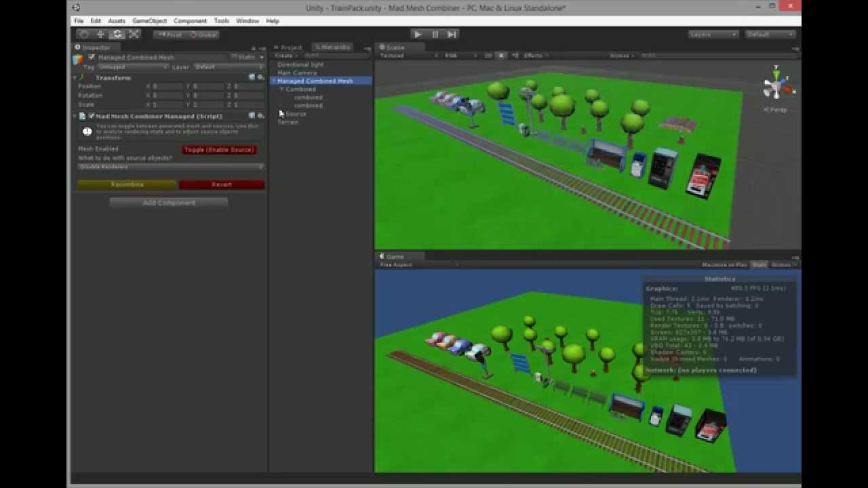Open the GameObject menu

[x=149, y=21]
